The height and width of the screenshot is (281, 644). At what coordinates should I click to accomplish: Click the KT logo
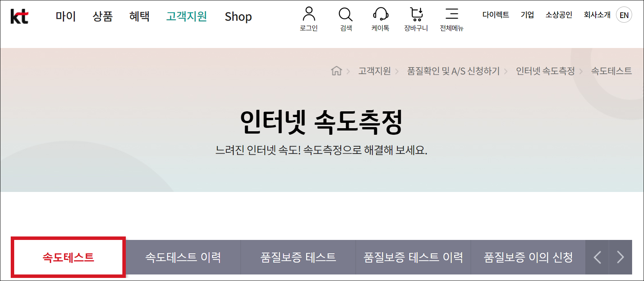(x=19, y=17)
